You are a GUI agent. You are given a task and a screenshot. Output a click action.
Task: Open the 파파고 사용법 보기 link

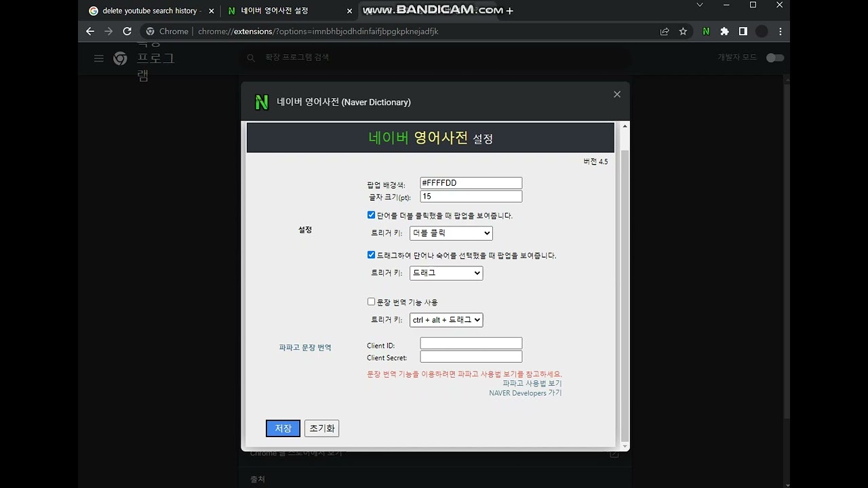coord(532,384)
